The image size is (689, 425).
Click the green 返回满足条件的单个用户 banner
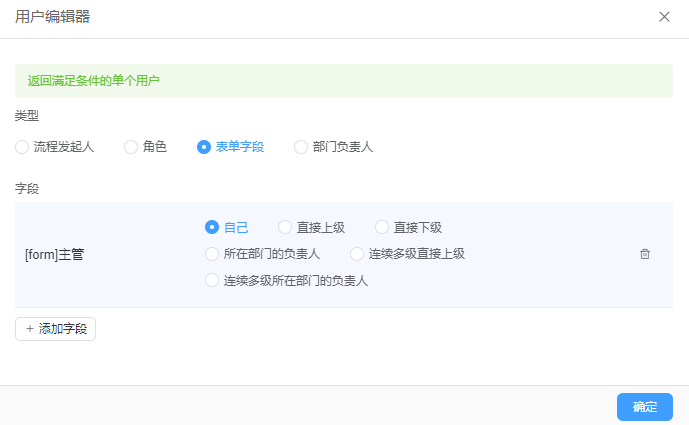[343, 81]
